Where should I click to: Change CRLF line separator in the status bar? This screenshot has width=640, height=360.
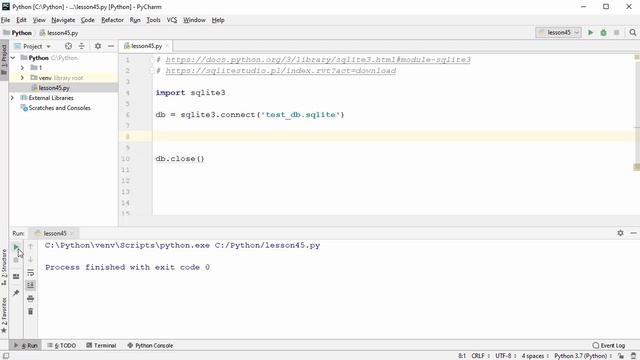pyautogui.click(x=480, y=356)
